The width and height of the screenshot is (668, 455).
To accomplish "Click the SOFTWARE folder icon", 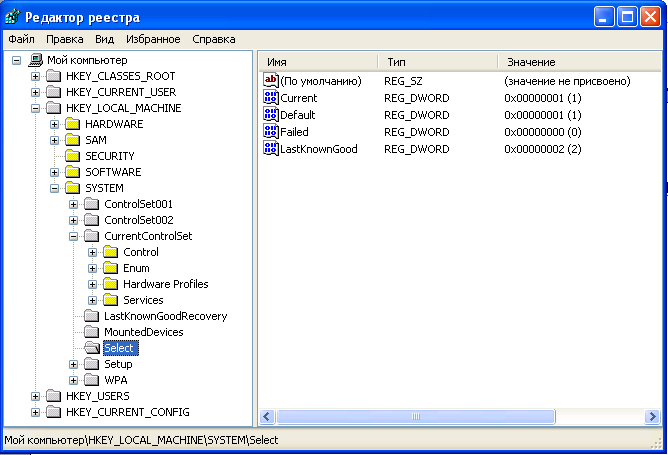I will click(72, 172).
